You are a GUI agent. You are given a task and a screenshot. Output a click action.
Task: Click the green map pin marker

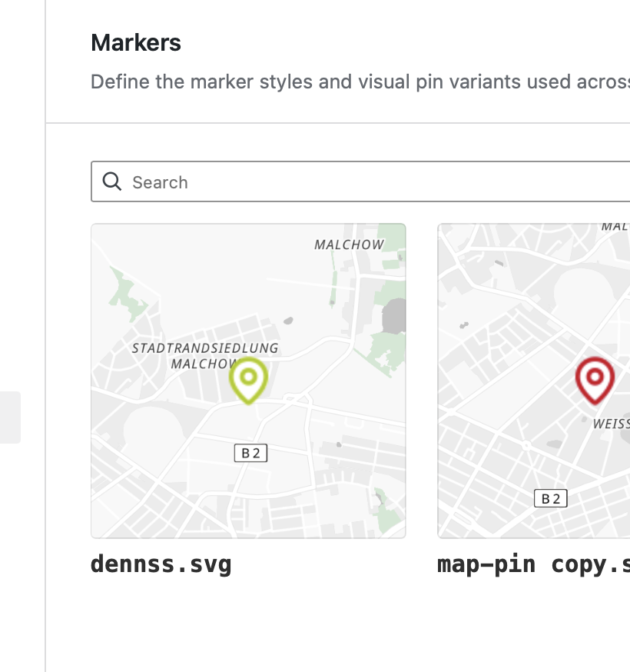248,380
